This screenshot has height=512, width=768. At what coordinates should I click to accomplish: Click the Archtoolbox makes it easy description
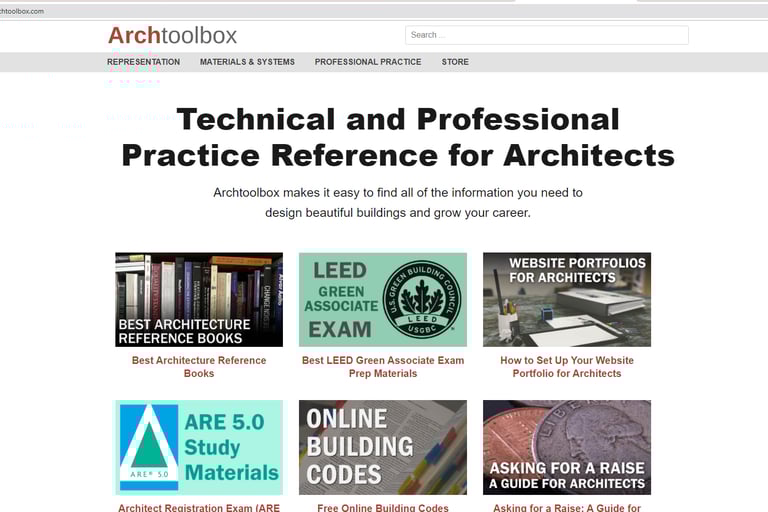coord(398,202)
